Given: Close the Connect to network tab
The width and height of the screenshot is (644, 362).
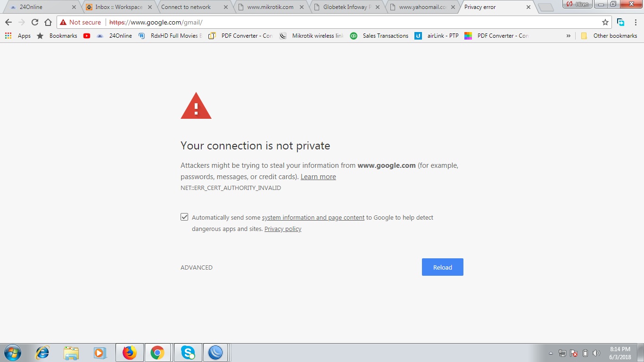Looking at the screenshot, I should (225, 7).
